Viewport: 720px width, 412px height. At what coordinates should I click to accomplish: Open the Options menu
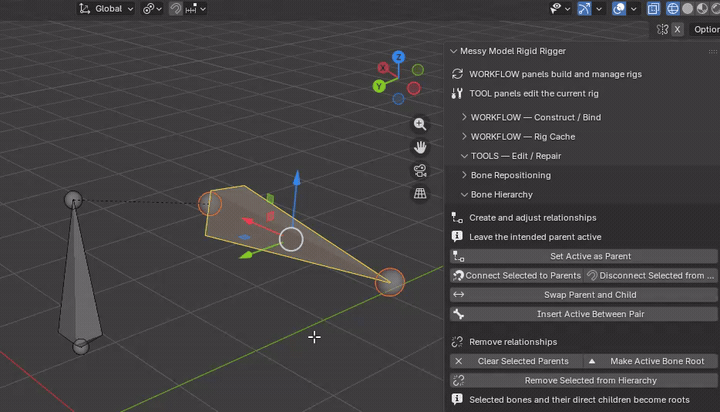pos(706,29)
